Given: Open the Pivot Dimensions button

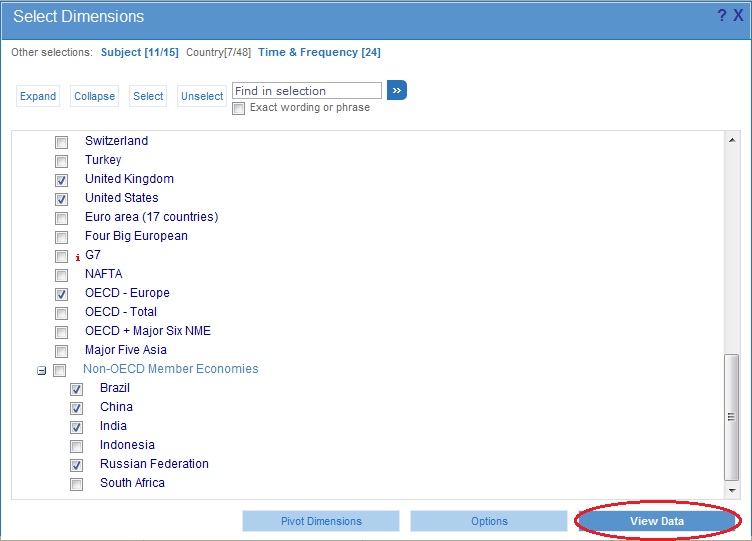Looking at the screenshot, I should 321,521.
